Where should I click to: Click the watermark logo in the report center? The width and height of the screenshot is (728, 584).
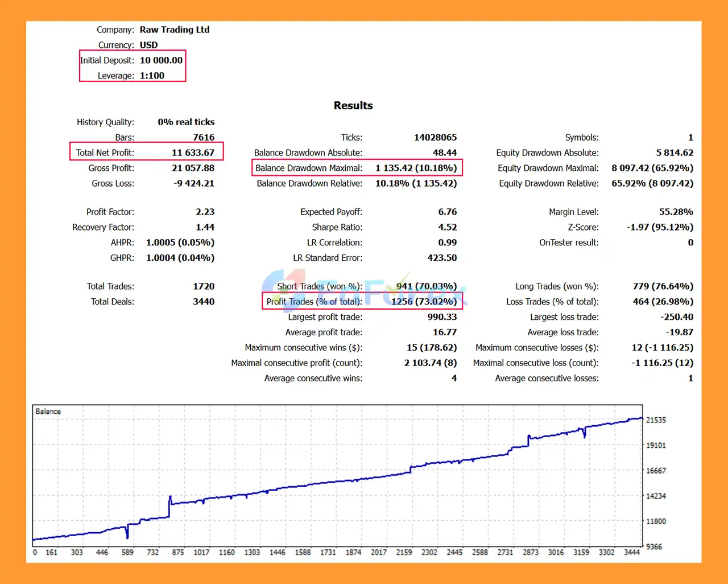[x=364, y=290]
